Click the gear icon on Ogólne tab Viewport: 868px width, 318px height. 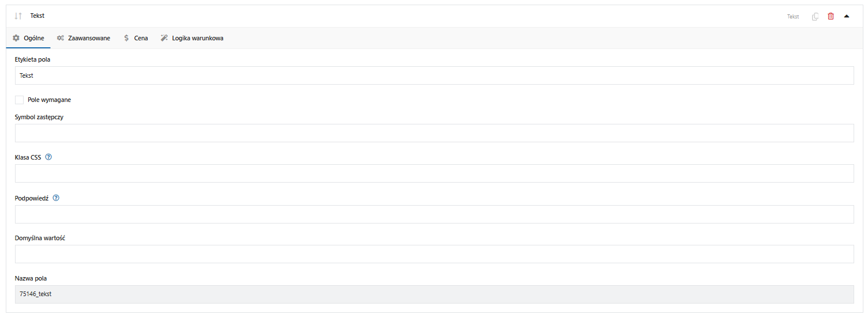coord(16,38)
